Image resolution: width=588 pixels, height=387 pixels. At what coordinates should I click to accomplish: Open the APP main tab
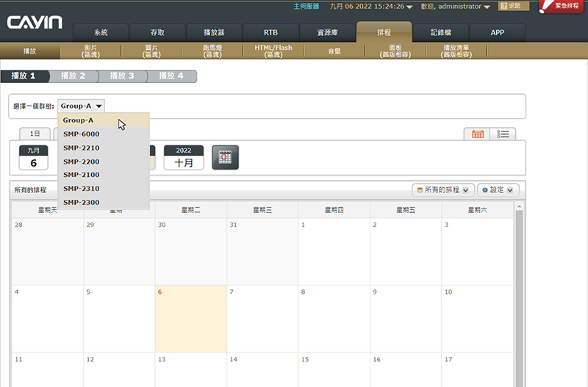click(x=498, y=32)
